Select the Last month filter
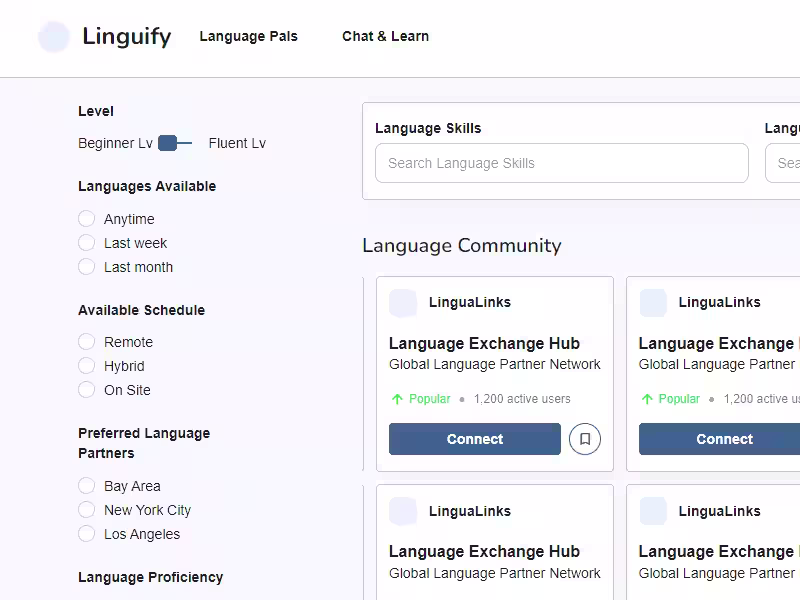Viewport: 800px width, 600px height. [x=87, y=266]
